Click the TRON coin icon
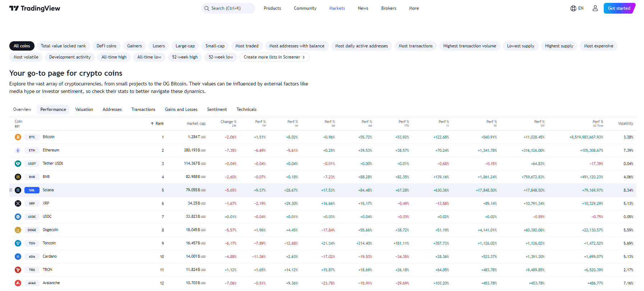The height and width of the screenshot is (291, 644). click(18, 270)
